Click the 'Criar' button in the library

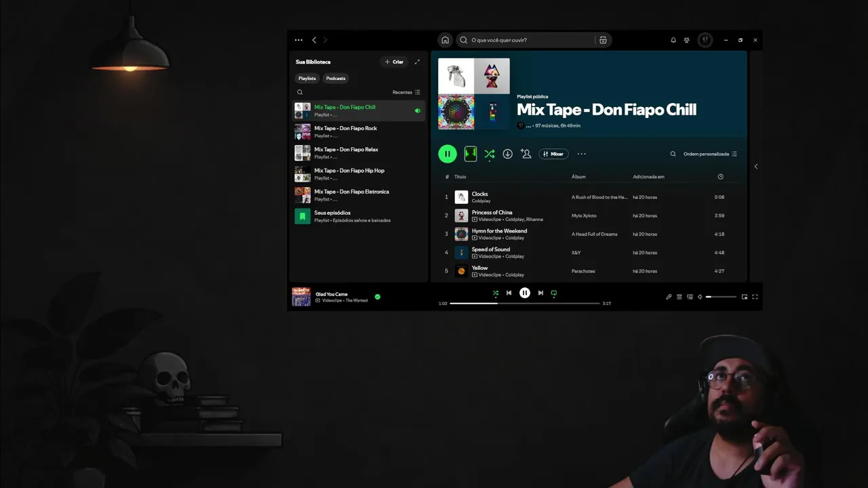point(394,62)
